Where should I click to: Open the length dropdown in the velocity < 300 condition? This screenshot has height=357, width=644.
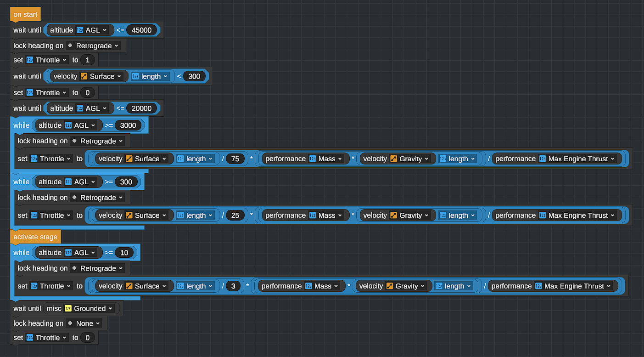click(154, 76)
